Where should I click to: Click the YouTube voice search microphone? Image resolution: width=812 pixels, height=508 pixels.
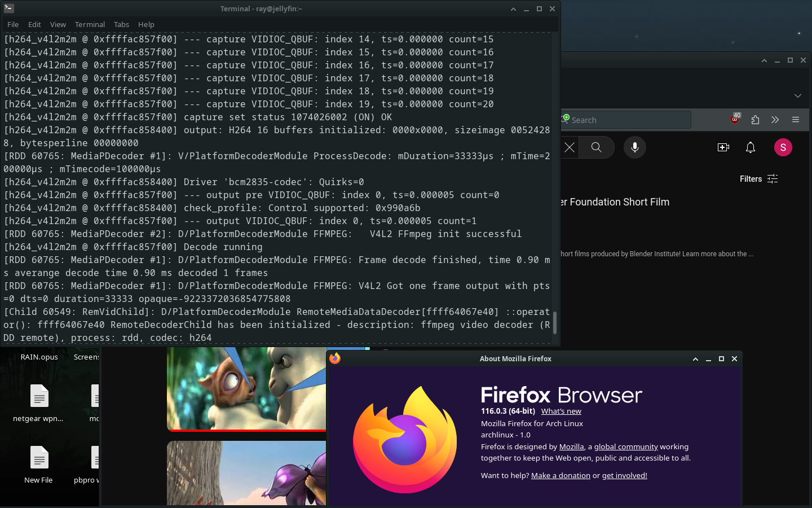tap(634, 147)
